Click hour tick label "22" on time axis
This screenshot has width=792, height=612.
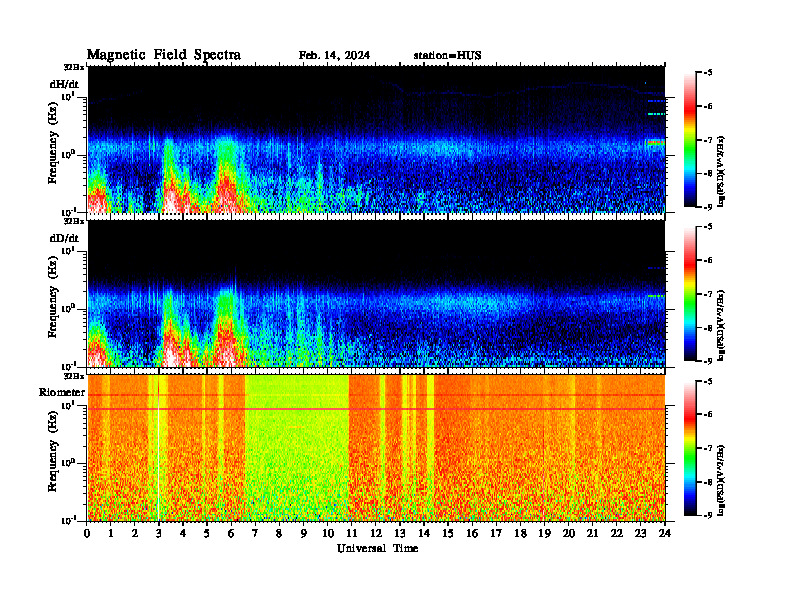[617, 533]
